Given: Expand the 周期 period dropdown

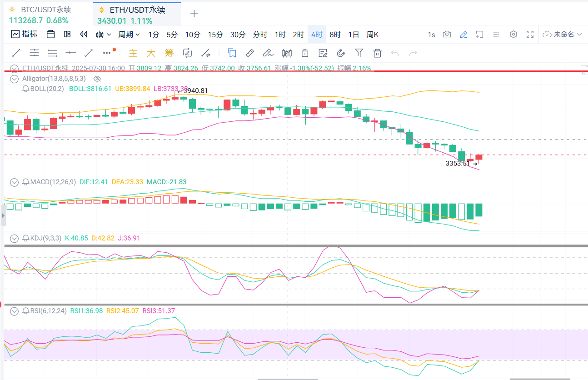Looking at the screenshot, I should (129, 35).
